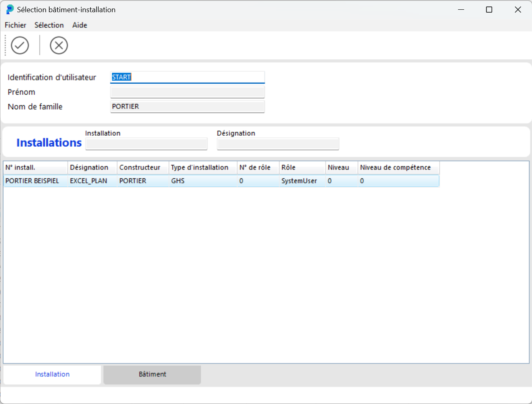Switch to the Installation tab
The height and width of the screenshot is (404, 532).
[52, 374]
